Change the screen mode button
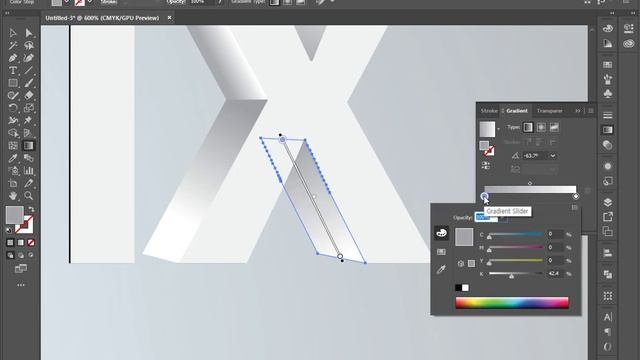 (20, 269)
